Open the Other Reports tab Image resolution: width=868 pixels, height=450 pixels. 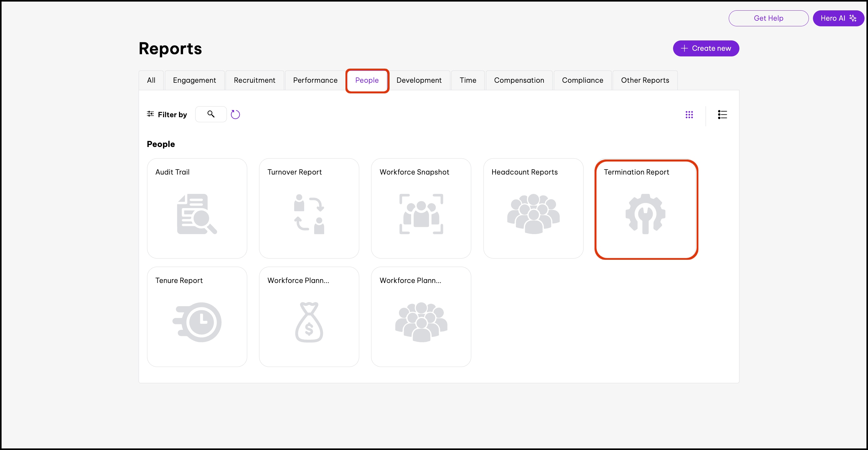[x=645, y=80]
